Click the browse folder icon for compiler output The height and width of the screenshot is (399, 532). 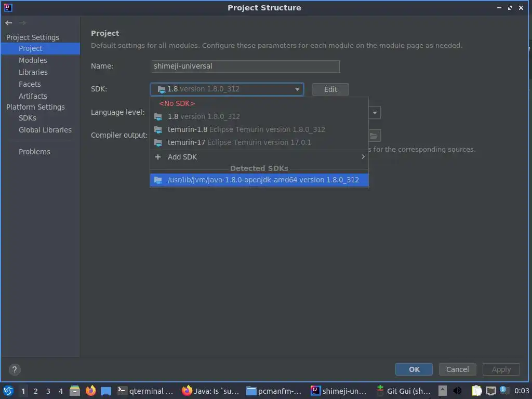[x=374, y=136]
